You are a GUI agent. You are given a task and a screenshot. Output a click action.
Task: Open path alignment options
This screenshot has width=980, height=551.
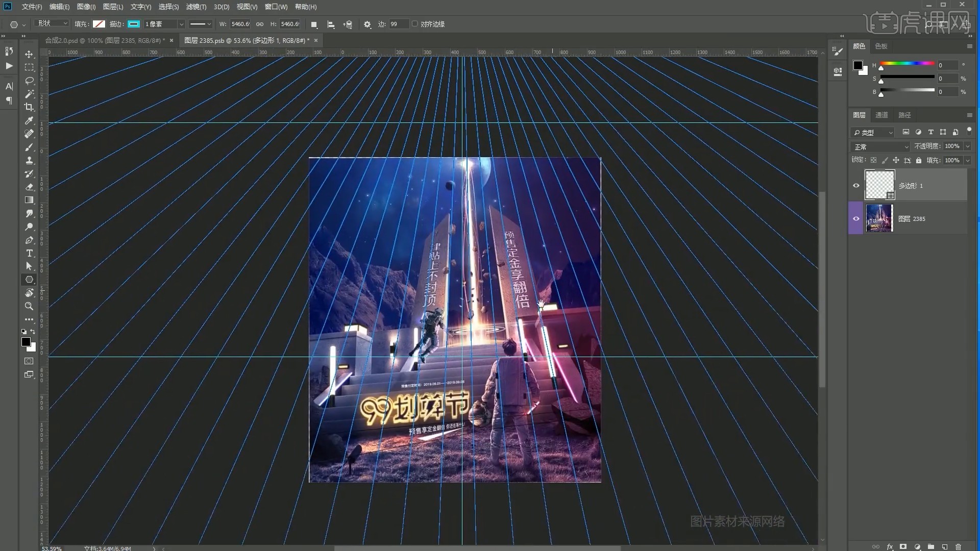pyautogui.click(x=331, y=24)
